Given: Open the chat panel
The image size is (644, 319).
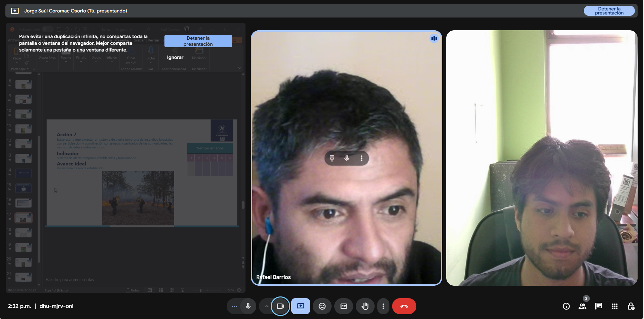Looking at the screenshot, I should 599,306.
